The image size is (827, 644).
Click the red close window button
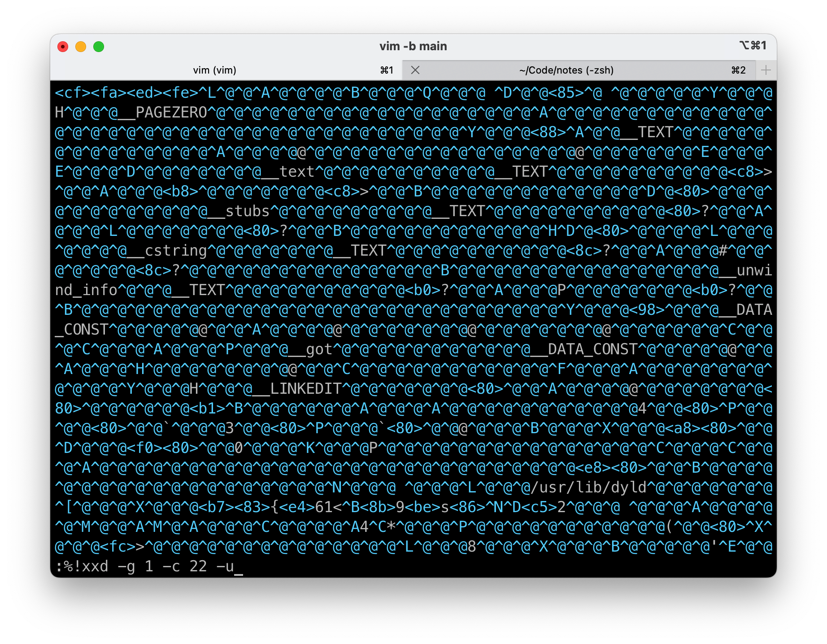coord(63,47)
